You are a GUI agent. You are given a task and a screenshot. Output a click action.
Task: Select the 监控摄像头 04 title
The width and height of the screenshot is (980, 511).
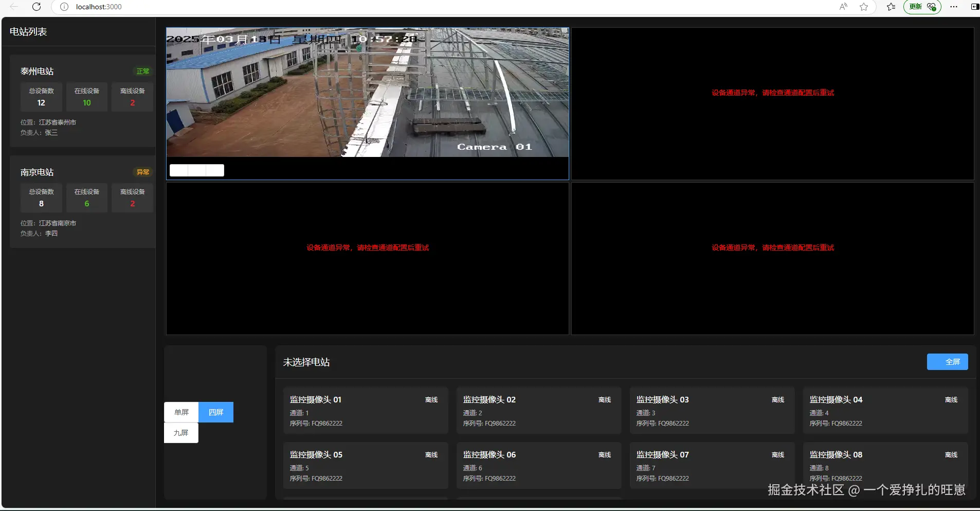tap(836, 400)
